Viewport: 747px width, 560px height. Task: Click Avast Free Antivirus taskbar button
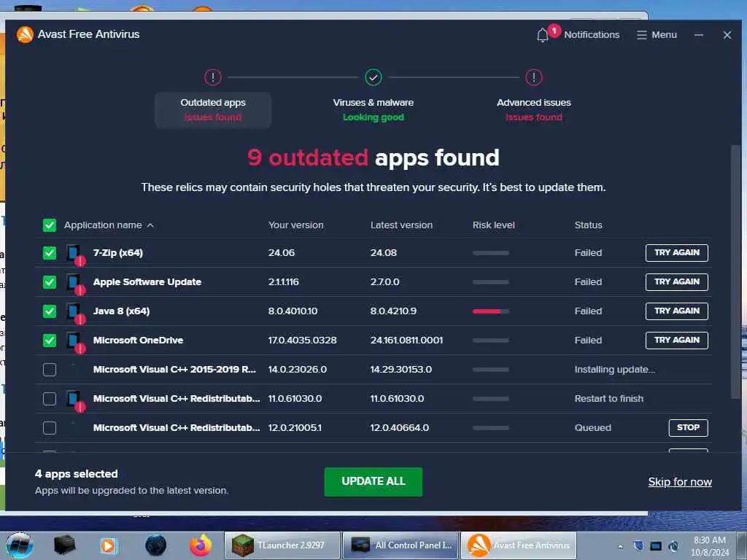pyautogui.click(x=519, y=545)
